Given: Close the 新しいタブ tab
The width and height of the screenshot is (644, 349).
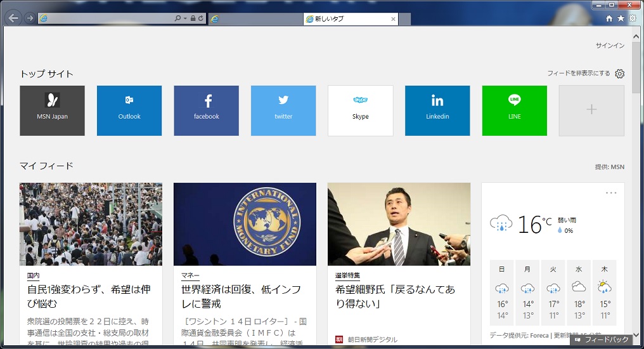Looking at the screenshot, I should click(393, 19).
